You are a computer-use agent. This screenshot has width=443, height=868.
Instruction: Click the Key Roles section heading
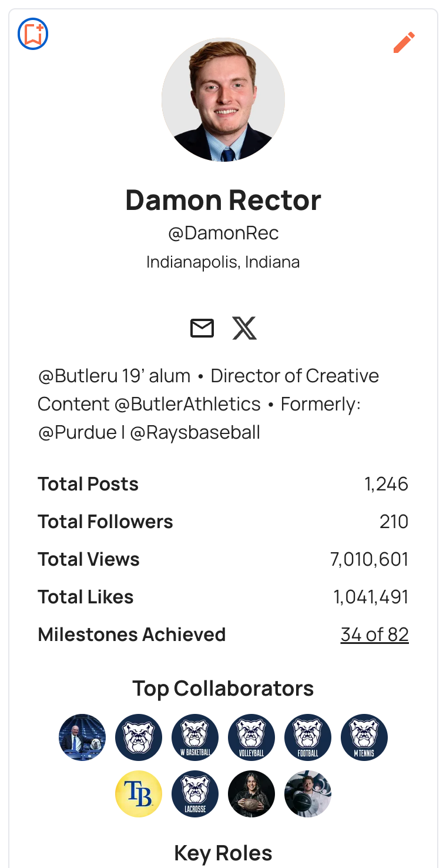point(223,853)
